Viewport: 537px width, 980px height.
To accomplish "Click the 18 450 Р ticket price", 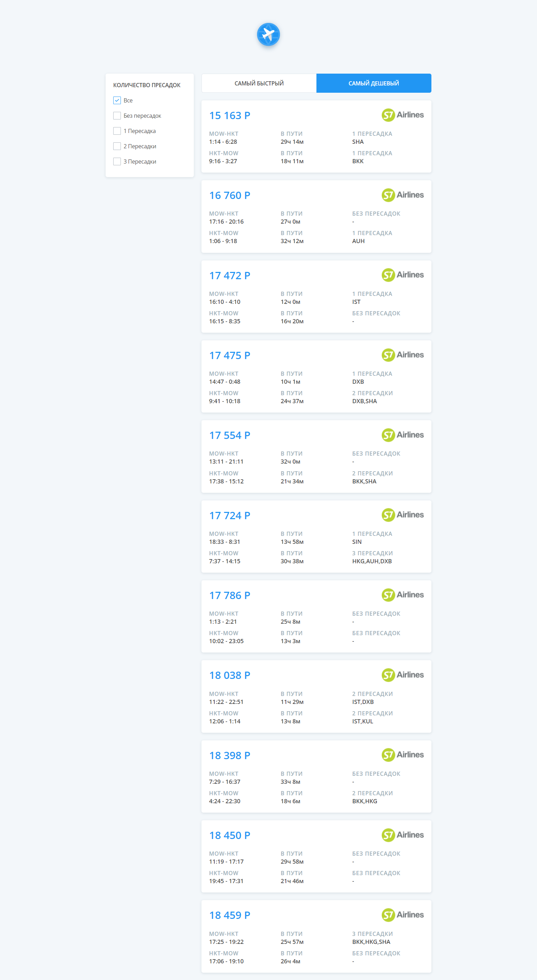I will pos(230,836).
